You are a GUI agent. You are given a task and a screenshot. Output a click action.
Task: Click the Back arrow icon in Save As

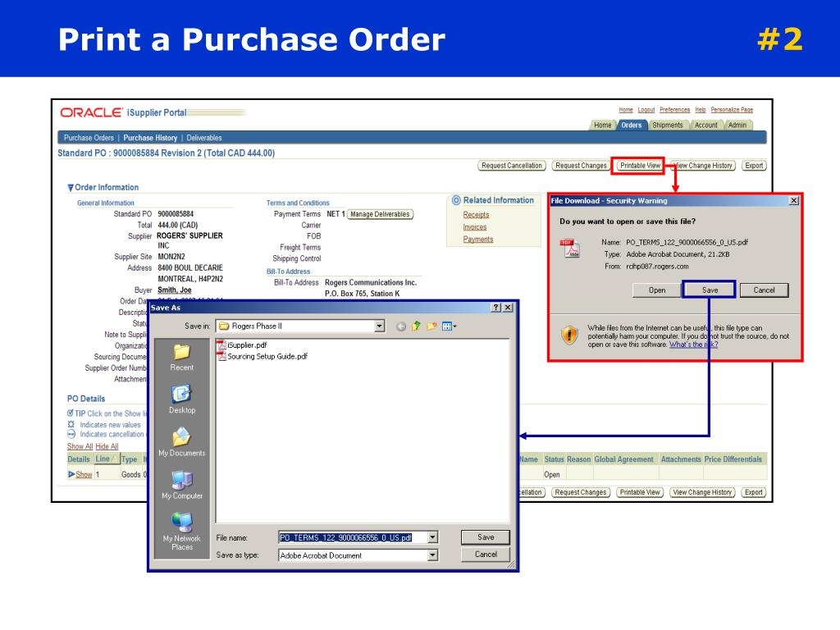click(x=400, y=326)
